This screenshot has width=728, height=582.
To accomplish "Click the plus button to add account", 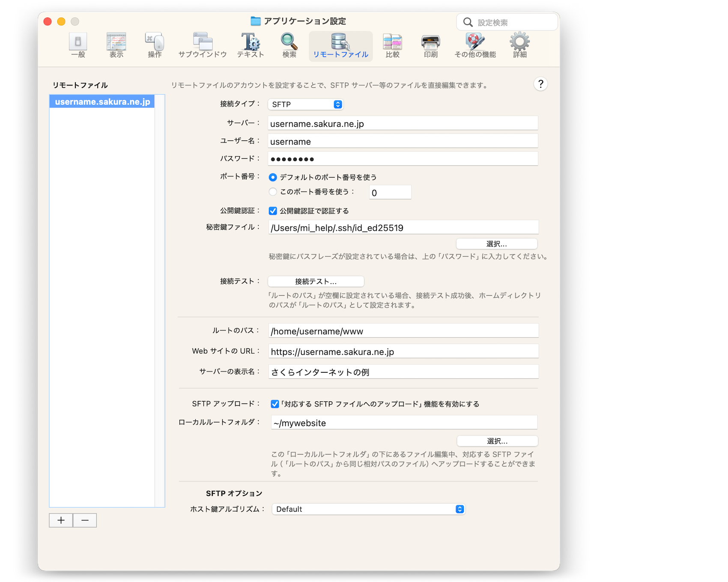I will click(x=61, y=520).
